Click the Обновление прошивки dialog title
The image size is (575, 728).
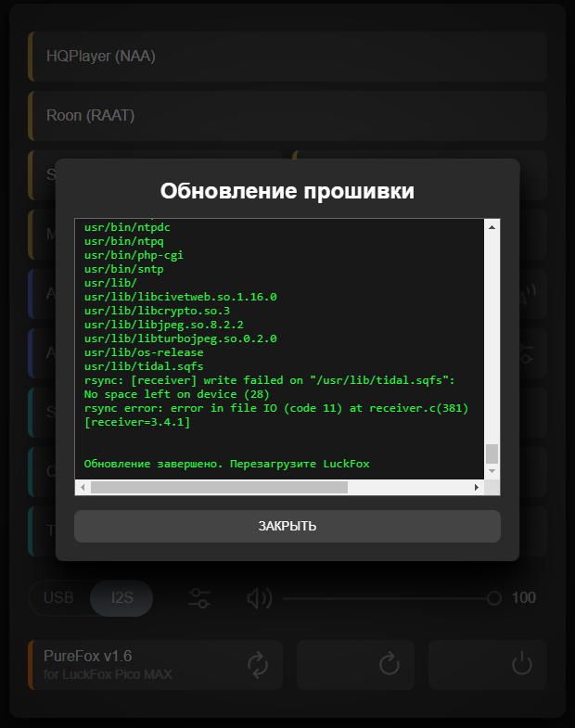pos(287,191)
